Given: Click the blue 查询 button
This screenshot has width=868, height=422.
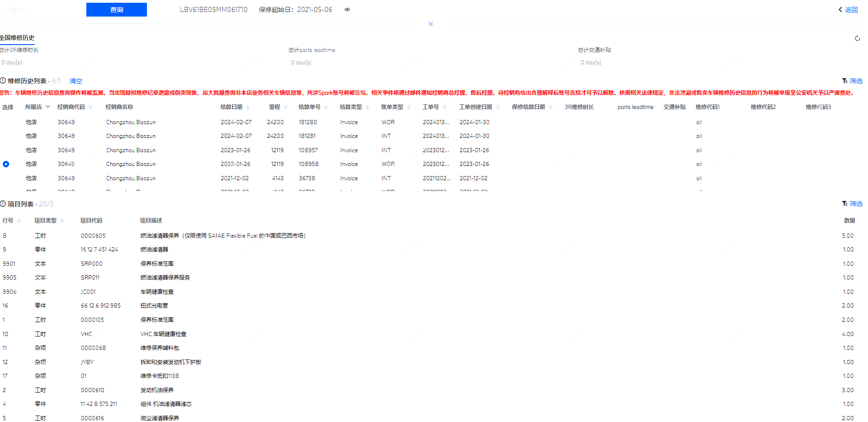Looking at the screenshot, I should point(117,10).
